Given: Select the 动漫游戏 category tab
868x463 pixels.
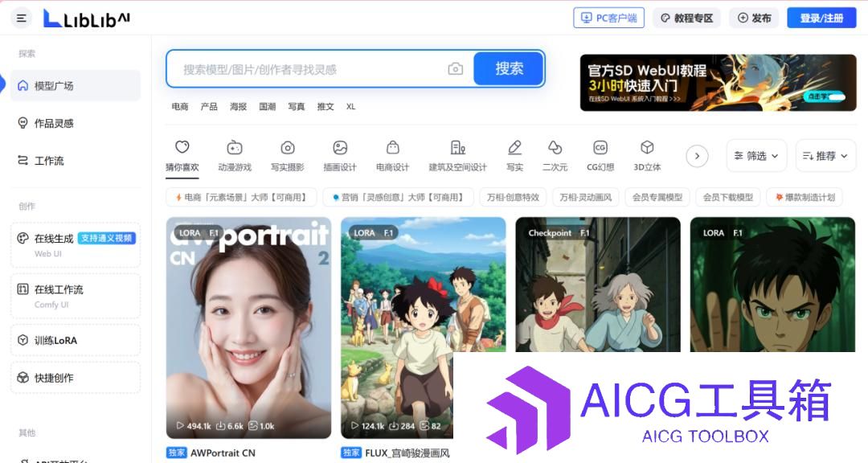Looking at the screenshot, I should (235, 156).
